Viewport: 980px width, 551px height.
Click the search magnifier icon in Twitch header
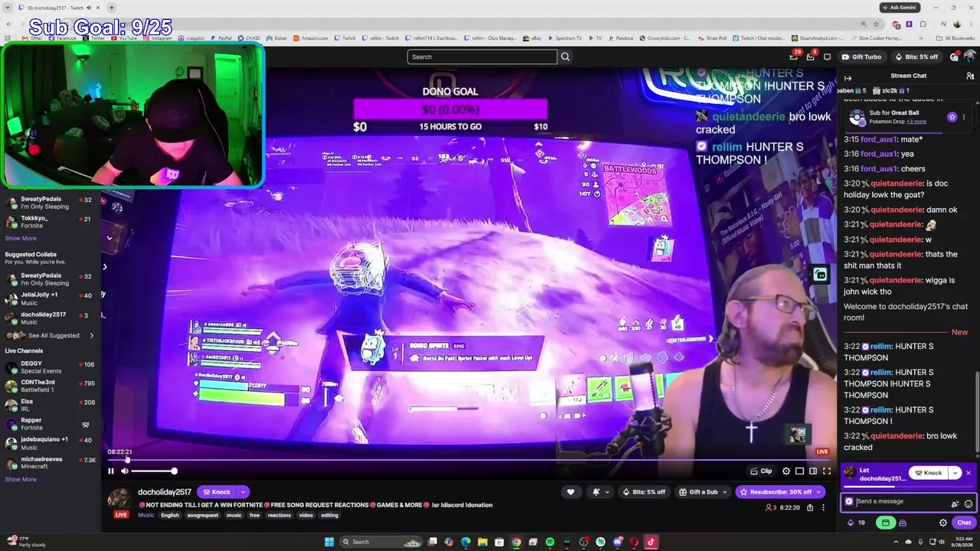(565, 57)
